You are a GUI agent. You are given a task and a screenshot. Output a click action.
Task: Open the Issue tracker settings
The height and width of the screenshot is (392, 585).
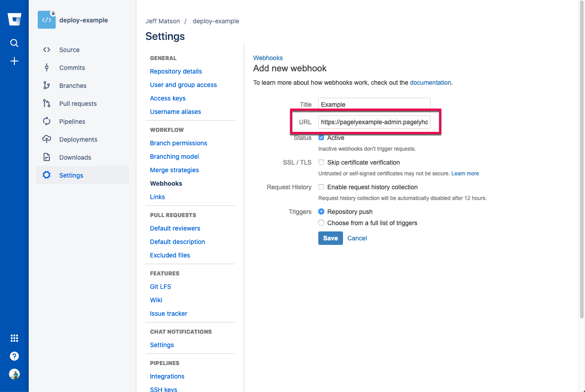click(168, 314)
